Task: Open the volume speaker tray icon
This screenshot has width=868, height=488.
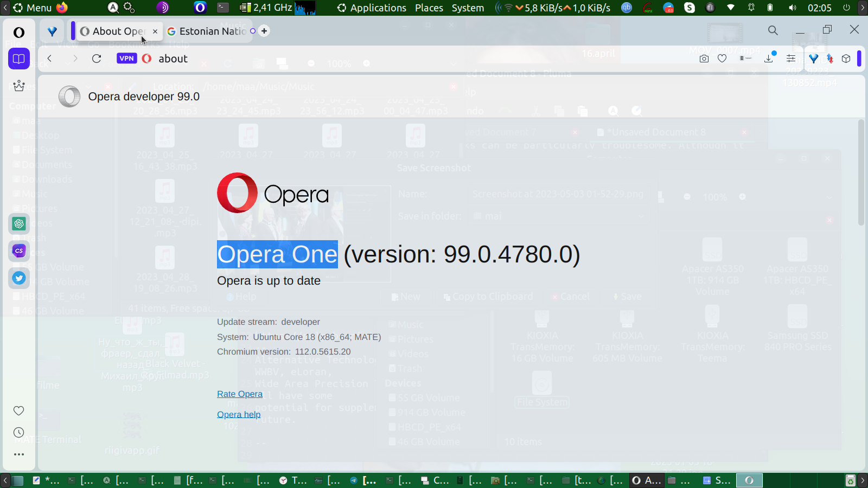Action: point(793,8)
